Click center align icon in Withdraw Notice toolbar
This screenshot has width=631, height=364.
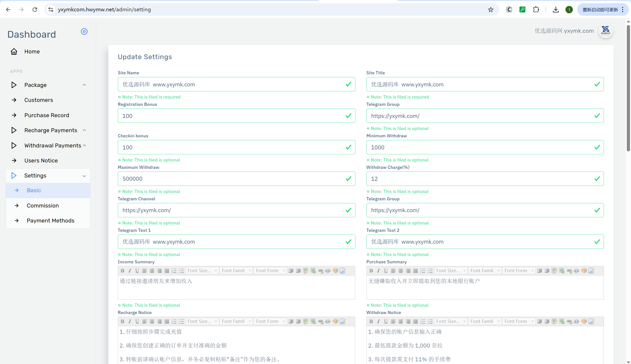(401, 321)
